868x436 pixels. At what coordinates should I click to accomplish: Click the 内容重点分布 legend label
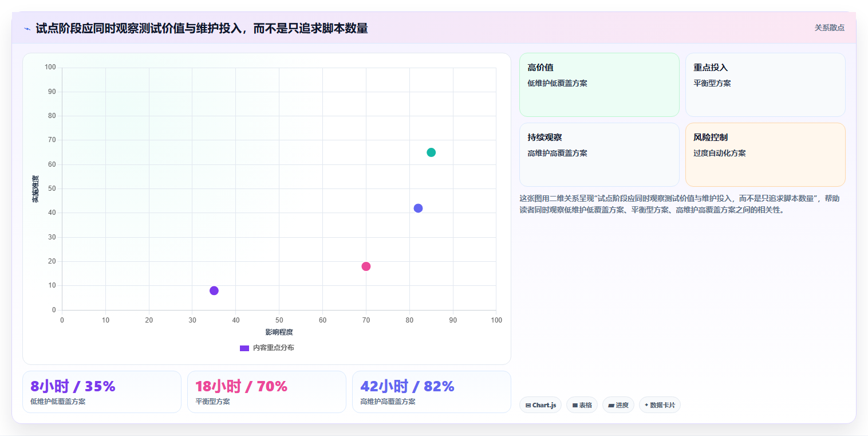[x=274, y=348]
